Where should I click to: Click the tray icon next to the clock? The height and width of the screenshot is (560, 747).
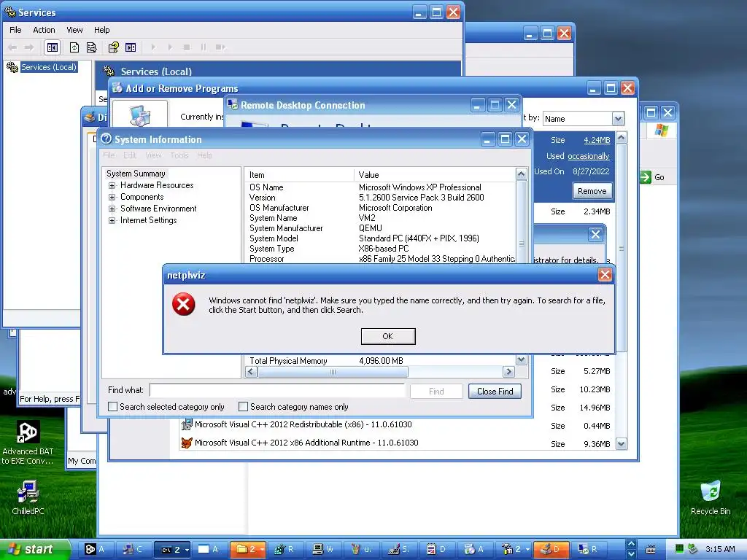click(693, 549)
